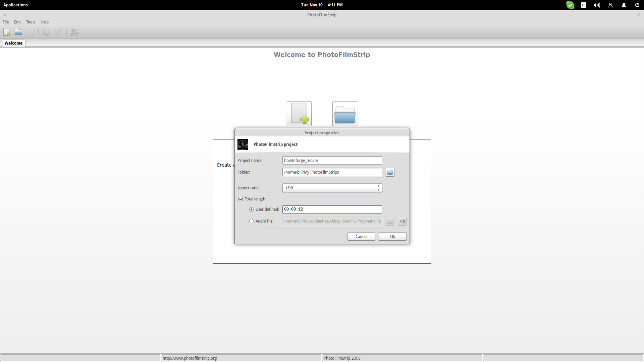This screenshot has height=362, width=644.
Task: Click the PhotoFilmStrip project filmstrip logo
Action: click(243, 144)
